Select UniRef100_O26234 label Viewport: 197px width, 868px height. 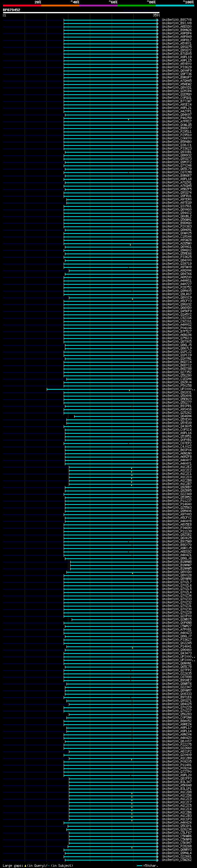click(x=177, y=829)
